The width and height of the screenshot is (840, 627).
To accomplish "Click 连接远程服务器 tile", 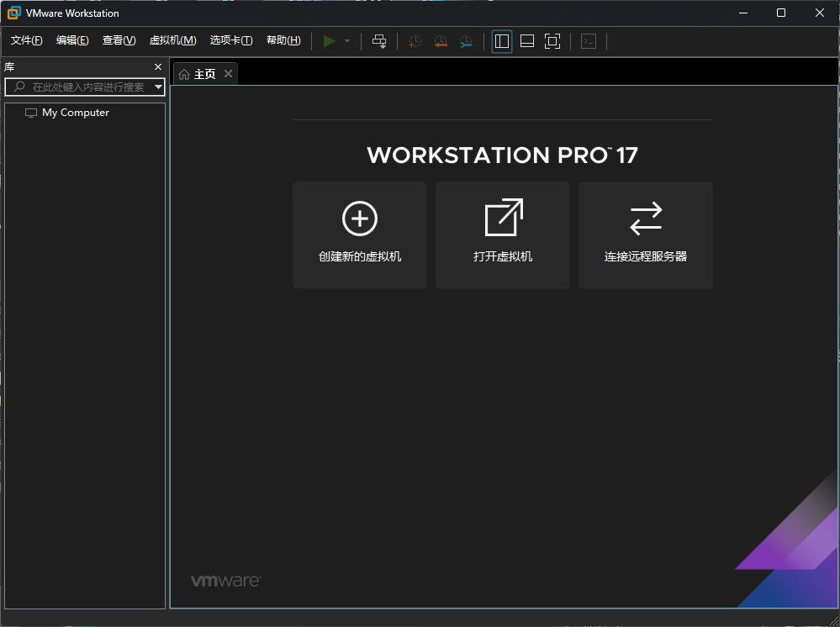I will tap(646, 235).
